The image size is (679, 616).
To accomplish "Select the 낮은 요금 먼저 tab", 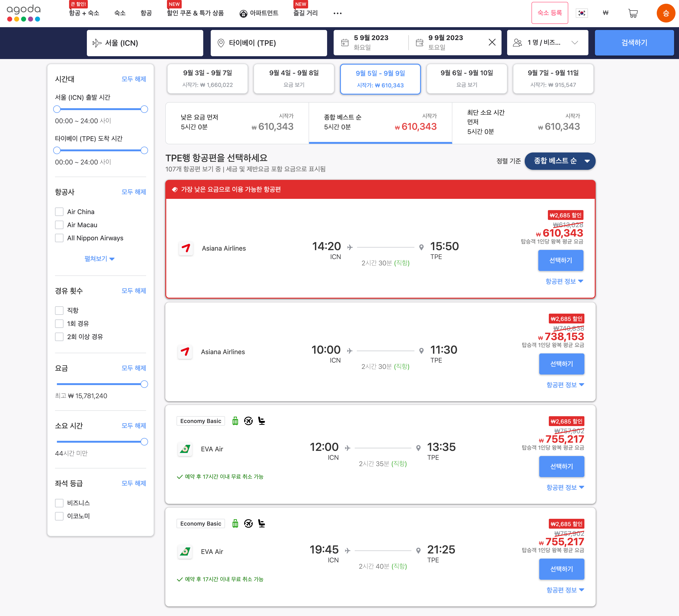I will (237, 123).
